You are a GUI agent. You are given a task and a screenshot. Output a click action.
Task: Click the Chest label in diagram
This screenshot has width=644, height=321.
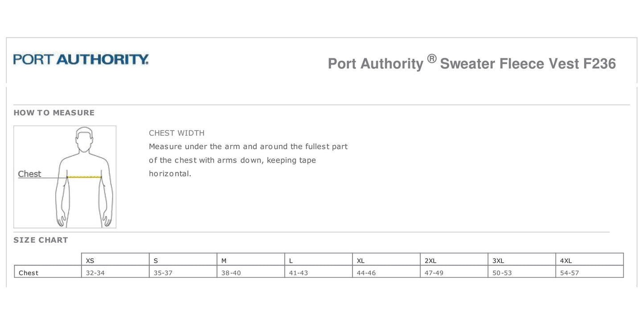pos(29,174)
